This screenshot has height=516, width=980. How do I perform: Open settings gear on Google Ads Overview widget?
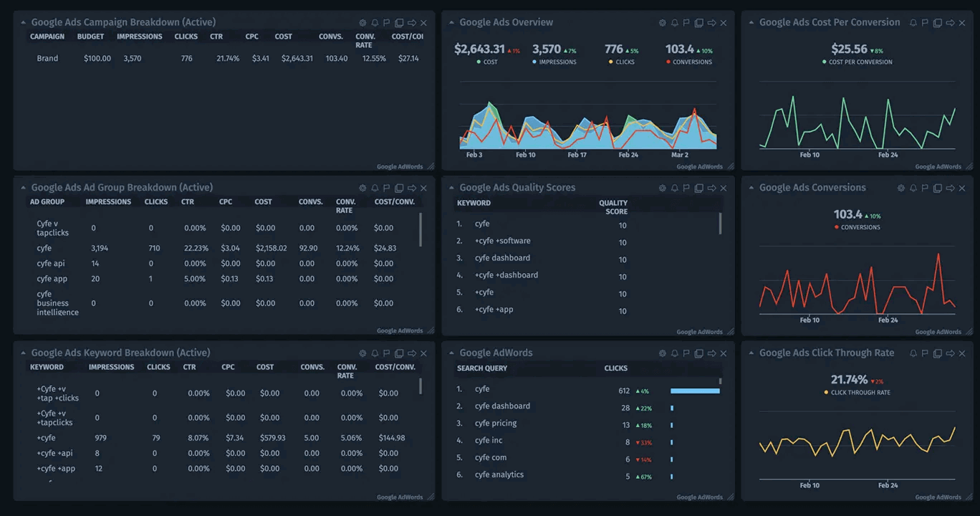pos(662,22)
